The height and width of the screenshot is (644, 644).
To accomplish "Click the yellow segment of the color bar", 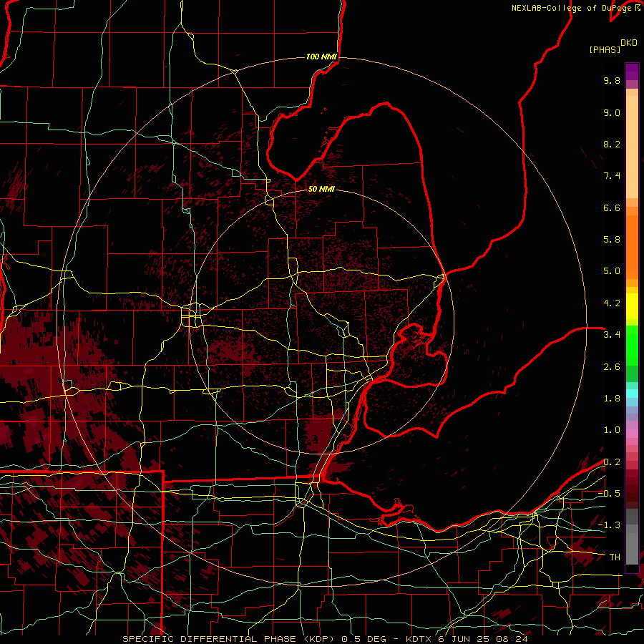I will 632,306.
